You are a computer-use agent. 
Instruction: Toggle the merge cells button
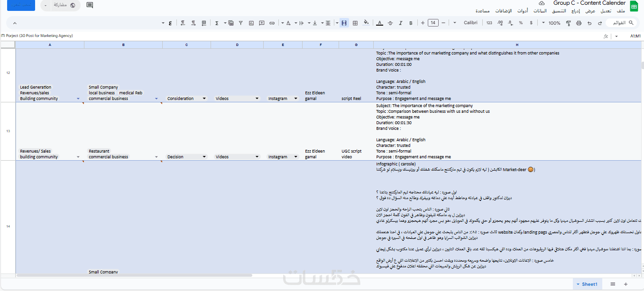(x=344, y=23)
